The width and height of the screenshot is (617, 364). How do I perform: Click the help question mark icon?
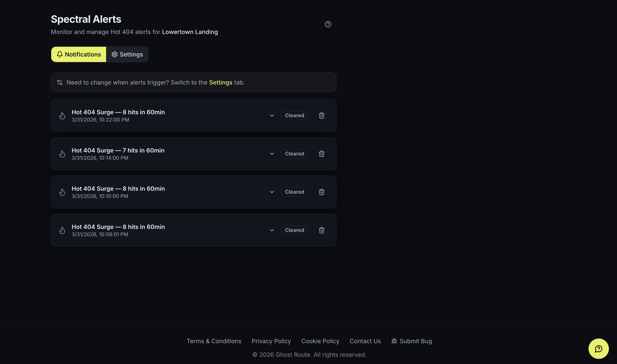328,24
